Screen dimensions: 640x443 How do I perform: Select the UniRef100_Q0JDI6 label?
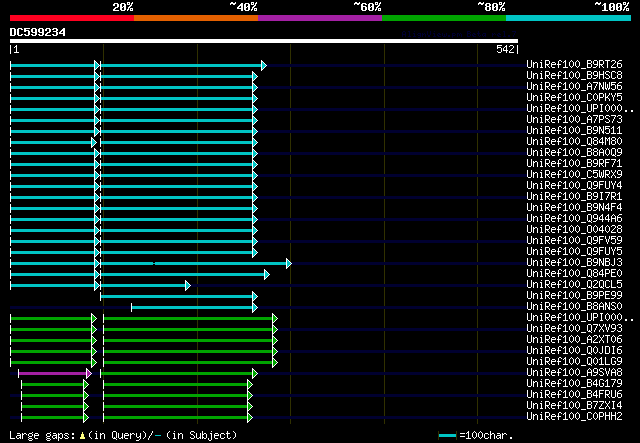coord(574,351)
